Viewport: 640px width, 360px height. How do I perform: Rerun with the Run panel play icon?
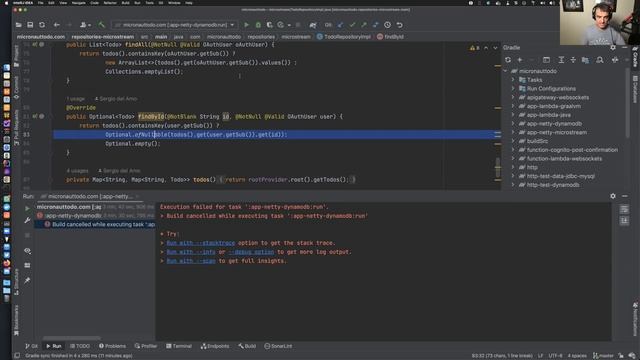(x=27, y=208)
